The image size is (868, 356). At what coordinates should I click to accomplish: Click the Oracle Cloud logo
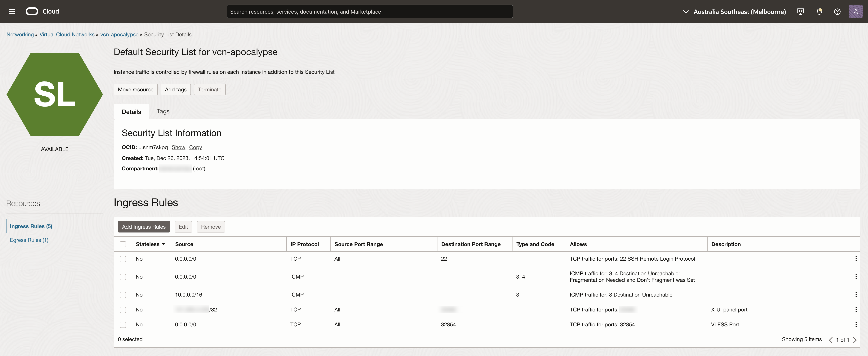(43, 11)
